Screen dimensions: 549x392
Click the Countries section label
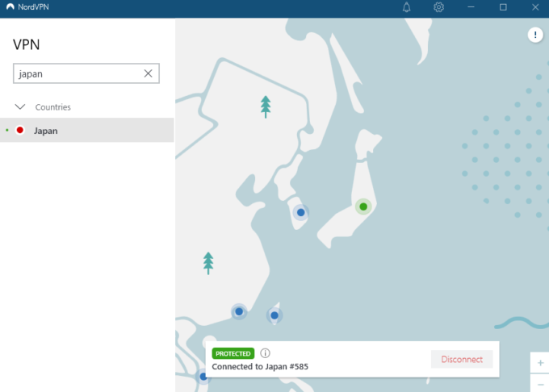[52, 107]
